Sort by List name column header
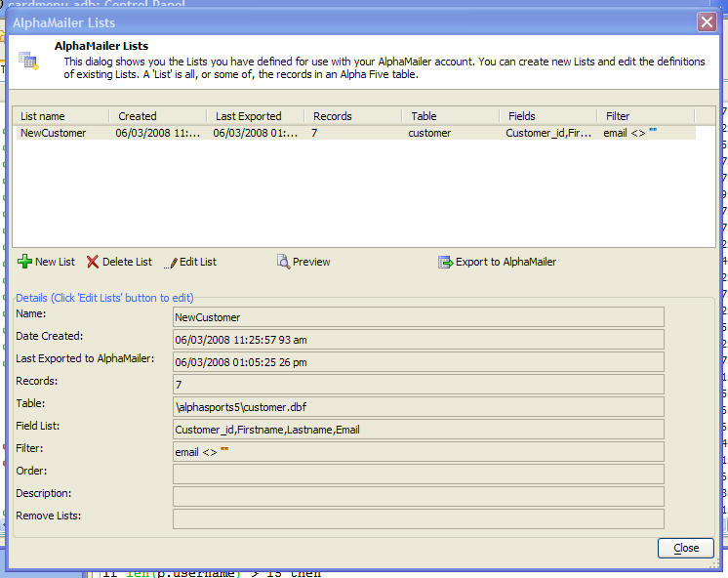 (x=61, y=115)
